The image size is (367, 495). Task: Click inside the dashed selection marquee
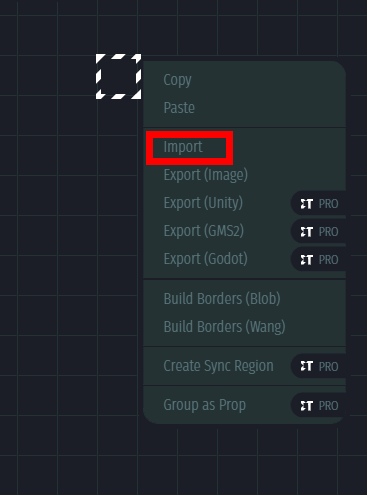click(118, 77)
